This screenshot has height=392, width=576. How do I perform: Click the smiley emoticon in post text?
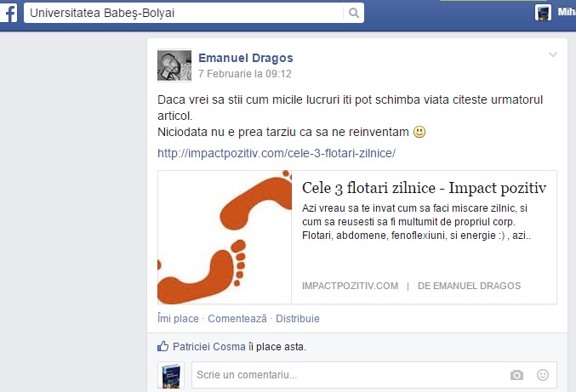click(419, 132)
